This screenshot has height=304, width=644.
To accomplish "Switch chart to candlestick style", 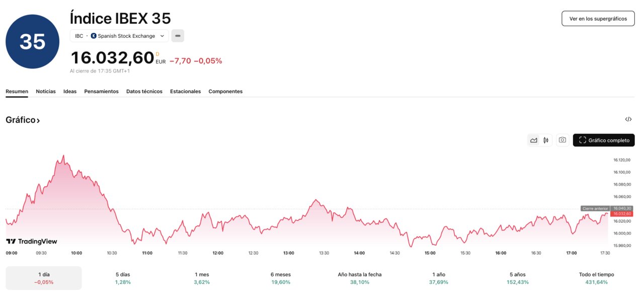I will pos(546,140).
